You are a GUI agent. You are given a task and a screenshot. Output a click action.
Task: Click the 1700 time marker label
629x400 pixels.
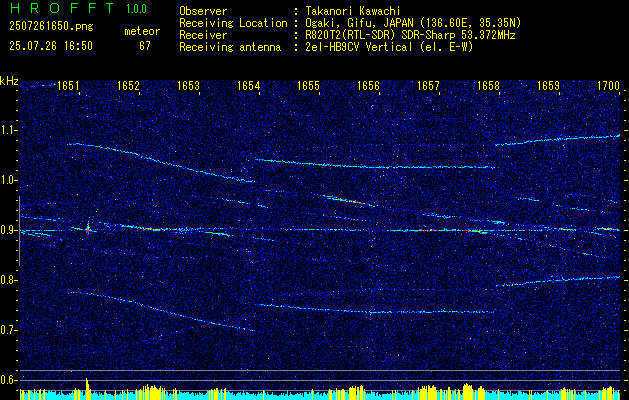[609, 85]
